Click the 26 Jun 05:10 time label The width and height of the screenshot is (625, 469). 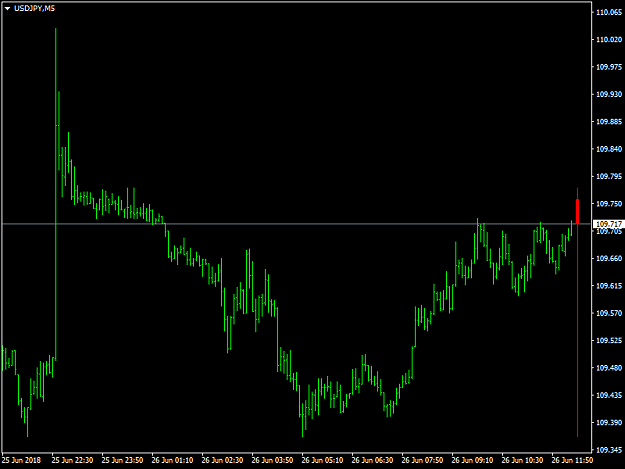click(322, 460)
